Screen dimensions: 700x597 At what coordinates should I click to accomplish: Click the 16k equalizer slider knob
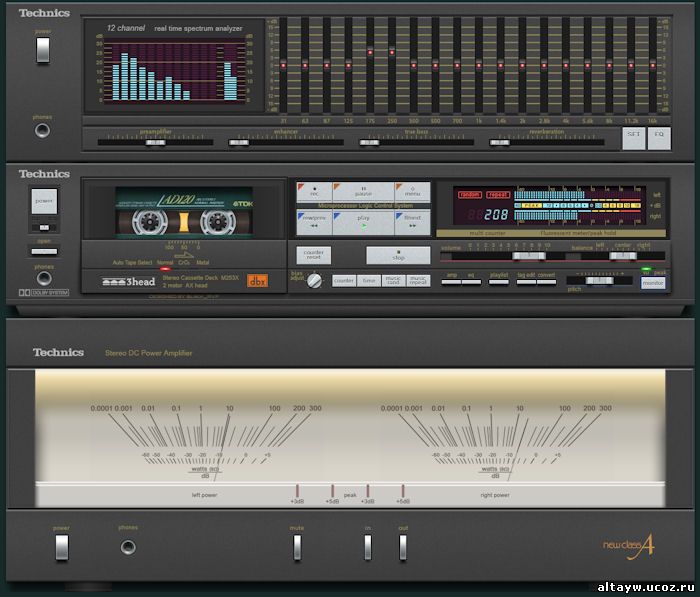click(653, 65)
